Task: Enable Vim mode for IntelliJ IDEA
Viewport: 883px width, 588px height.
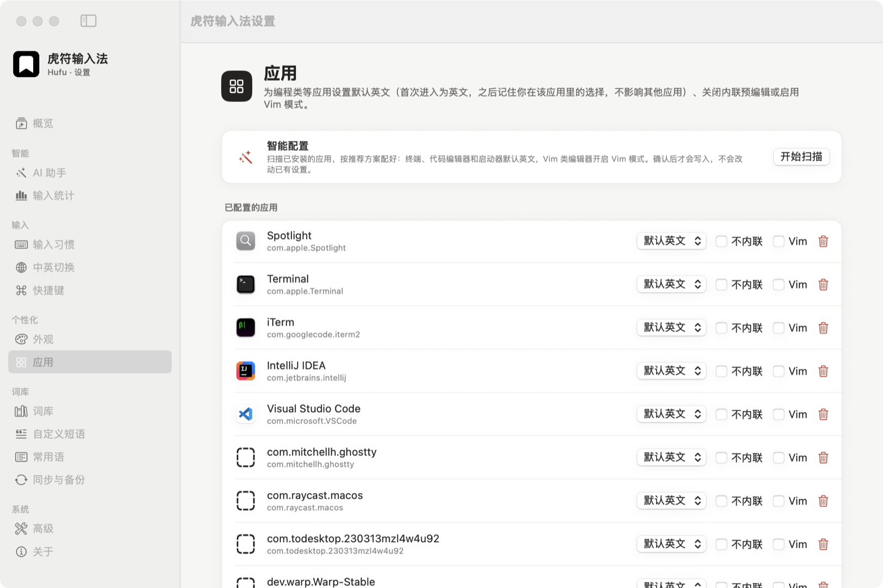Action: [x=779, y=371]
